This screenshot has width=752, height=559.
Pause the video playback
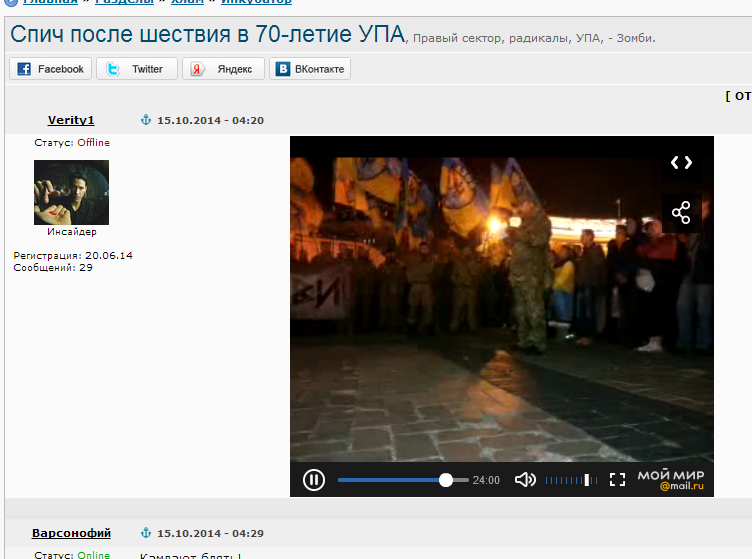314,480
